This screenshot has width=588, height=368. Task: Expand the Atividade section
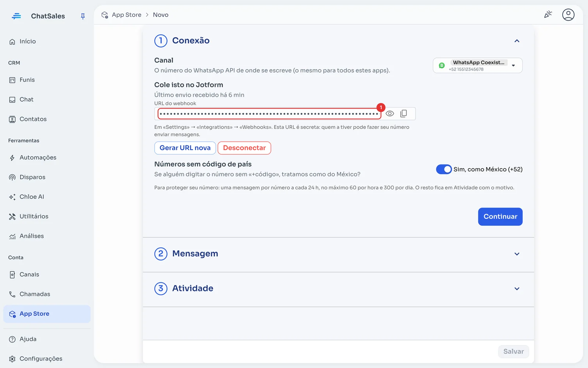pyautogui.click(x=338, y=289)
